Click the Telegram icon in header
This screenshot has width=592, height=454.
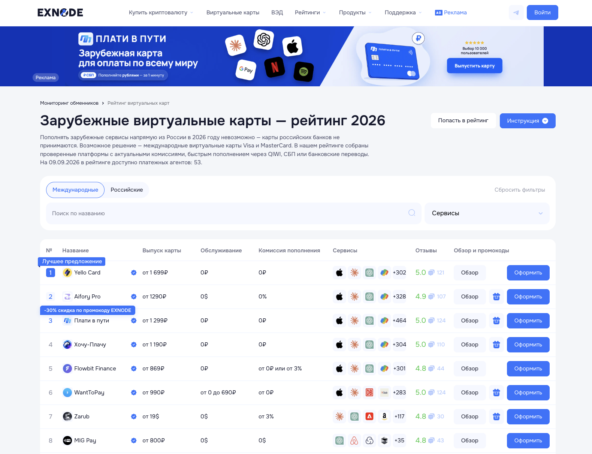(x=516, y=12)
